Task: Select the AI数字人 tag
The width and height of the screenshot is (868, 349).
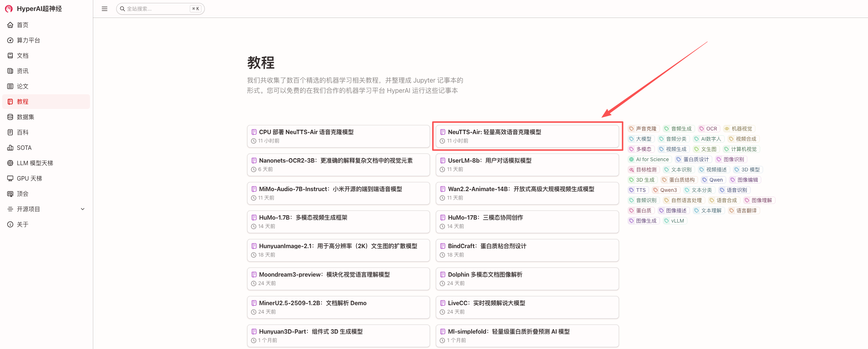Action: (x=708, y=139)
